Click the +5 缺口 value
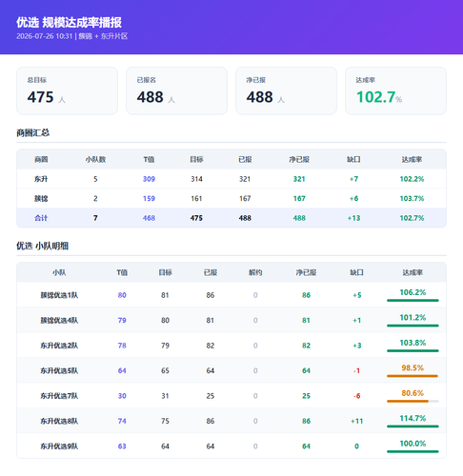 click(357, 295)
